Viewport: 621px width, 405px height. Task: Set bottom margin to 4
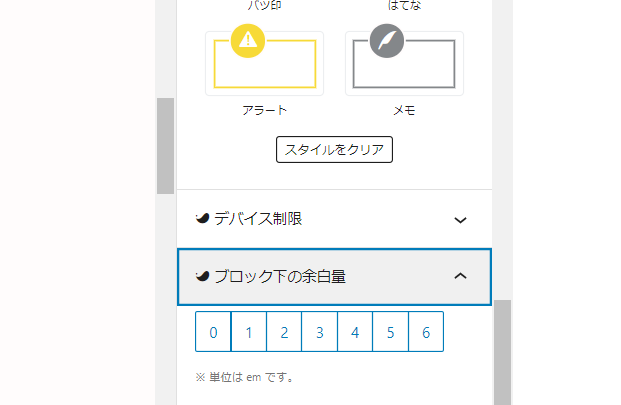point(355,332)
